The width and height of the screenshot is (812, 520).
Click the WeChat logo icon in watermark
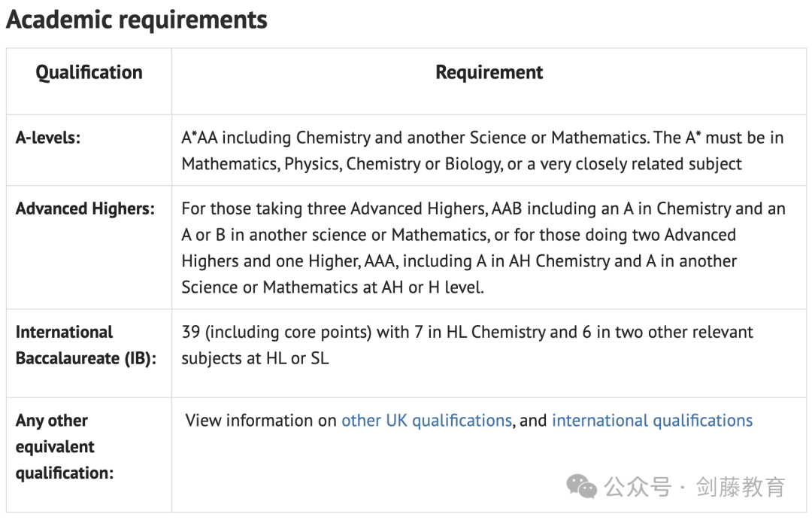[x=581, y=486]
